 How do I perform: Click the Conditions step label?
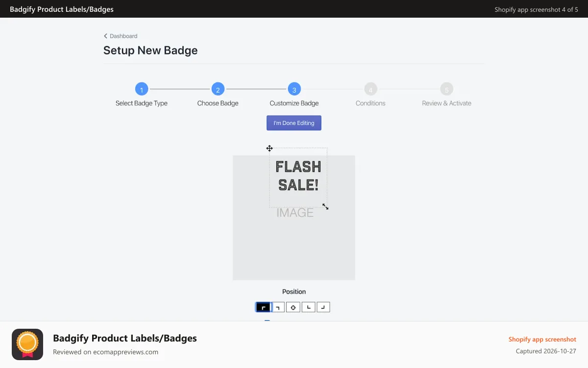[370, 103]
